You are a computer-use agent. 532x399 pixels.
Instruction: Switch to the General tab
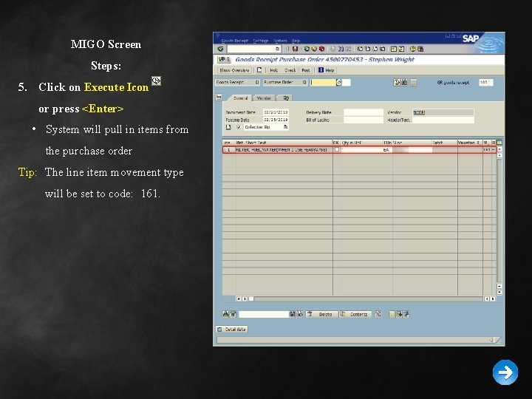click(240, 98)
